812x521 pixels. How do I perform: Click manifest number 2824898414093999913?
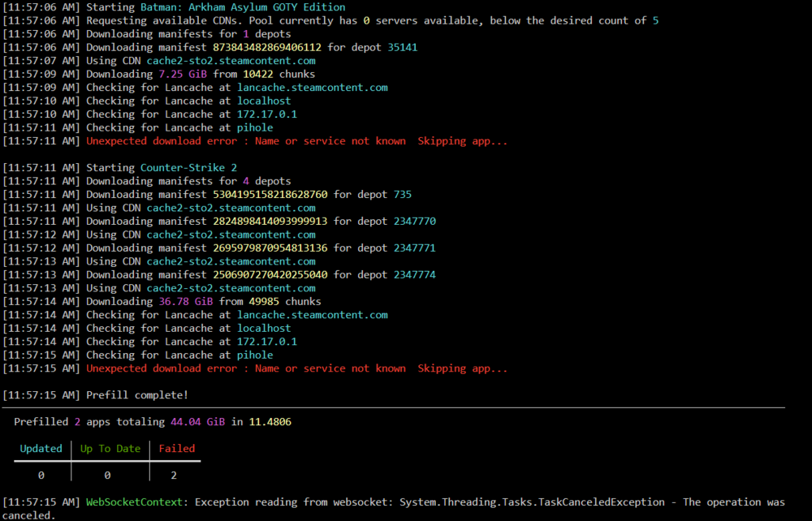pyautogui.click(x=270, y=222)
